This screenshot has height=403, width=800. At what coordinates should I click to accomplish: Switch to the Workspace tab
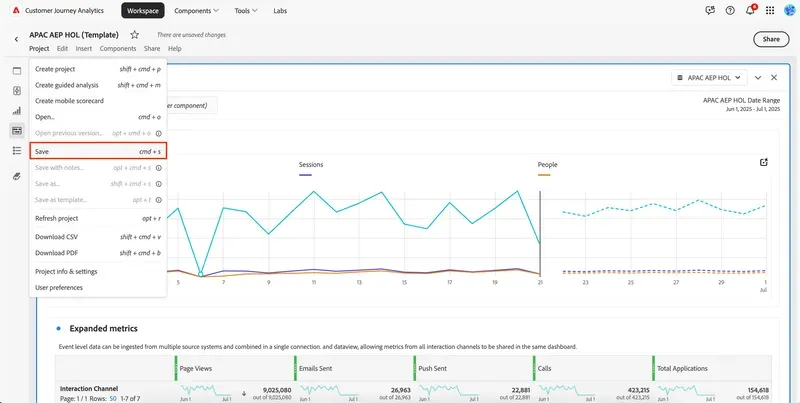[143, 10]
